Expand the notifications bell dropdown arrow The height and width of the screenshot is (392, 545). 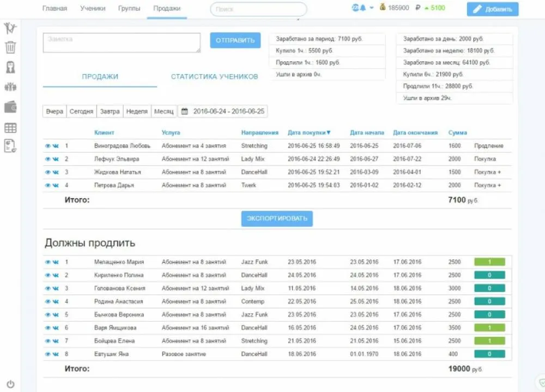(372, 8)
